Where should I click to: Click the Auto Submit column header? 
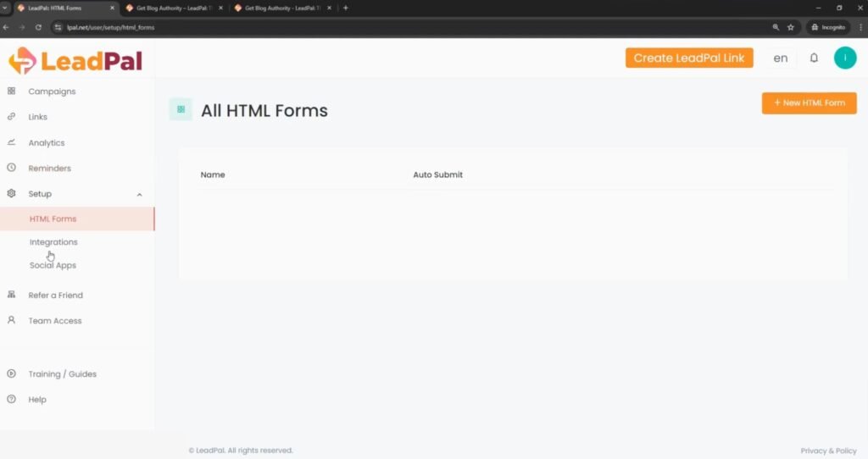438,174
